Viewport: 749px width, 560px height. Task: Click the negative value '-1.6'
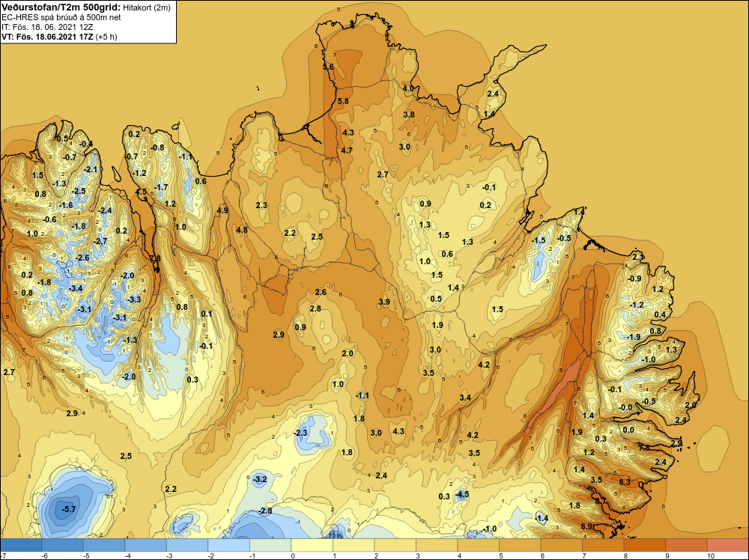66,205
